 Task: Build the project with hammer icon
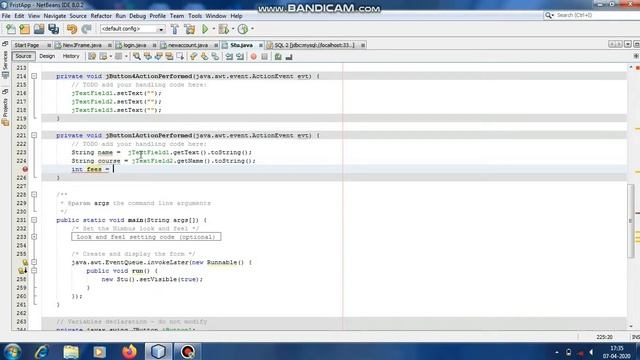pyautogui.click(x=175, y=29)
